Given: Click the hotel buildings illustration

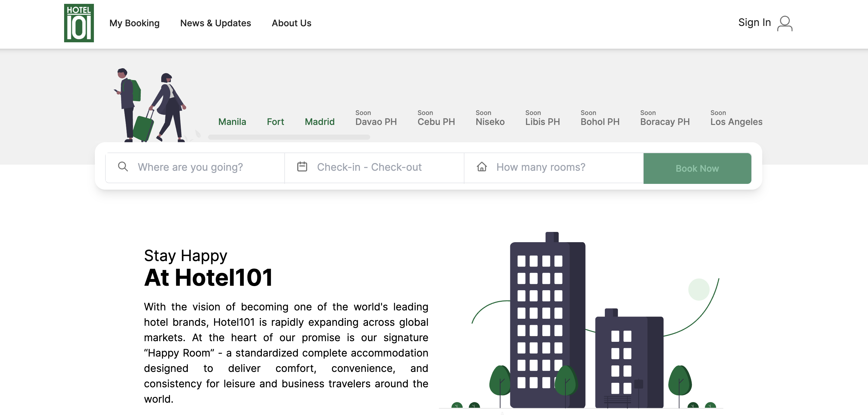Looking at the screenshot, I should pos(581,320).
